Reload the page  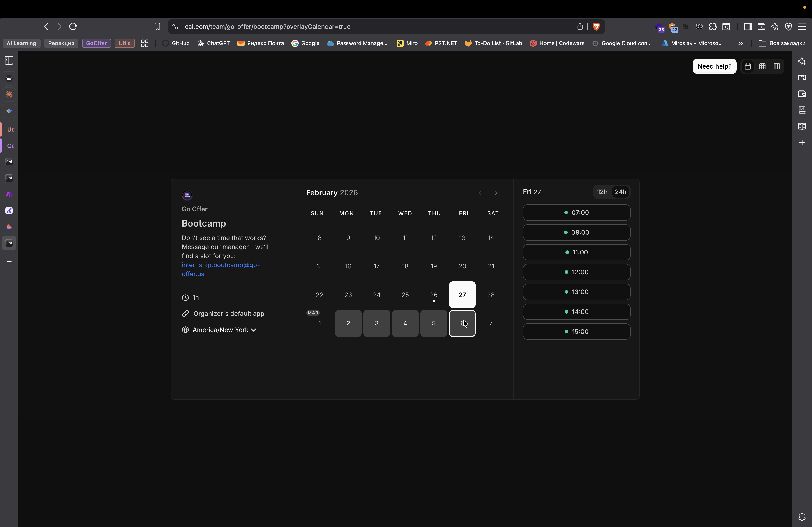[x=73, y=27]
